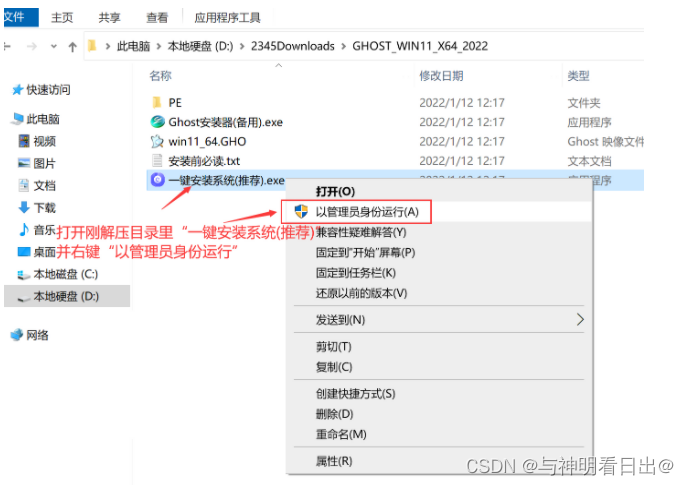Sort by the 类型 column header
The image size is (689, 485).
[578, 76]
